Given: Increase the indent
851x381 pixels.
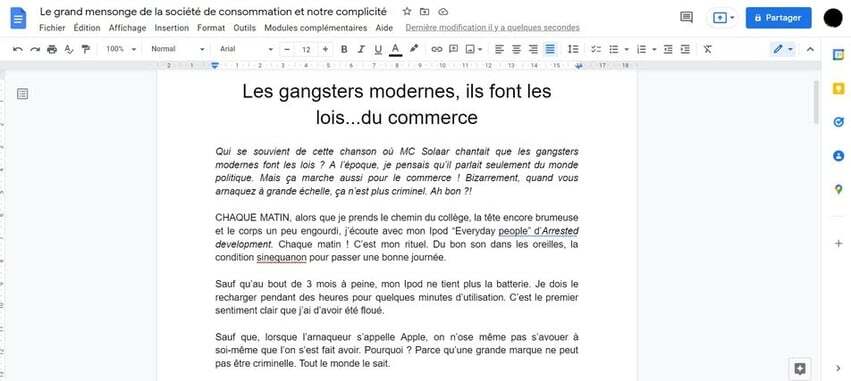Looking at the screenshot, I should 685,49.
